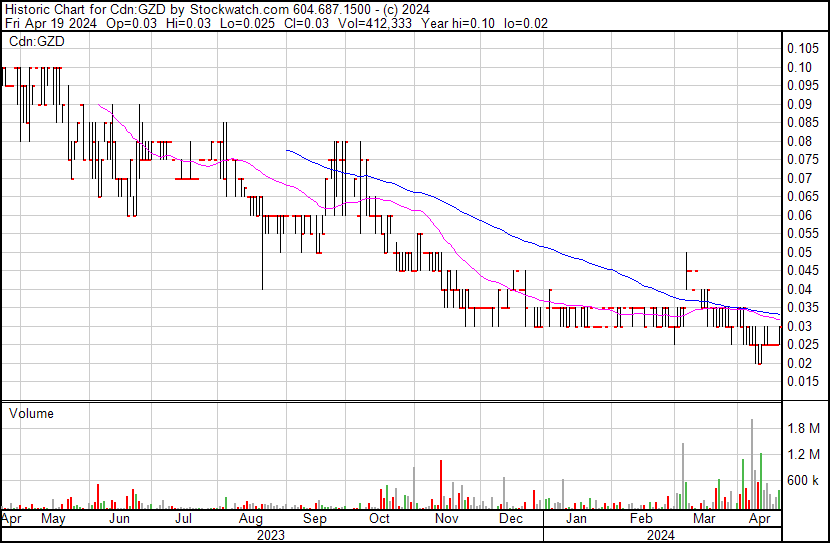Click the '600 k' volume axis label
Image resolution: width=830 pixels, height=543 pixels.
(804, 480)
